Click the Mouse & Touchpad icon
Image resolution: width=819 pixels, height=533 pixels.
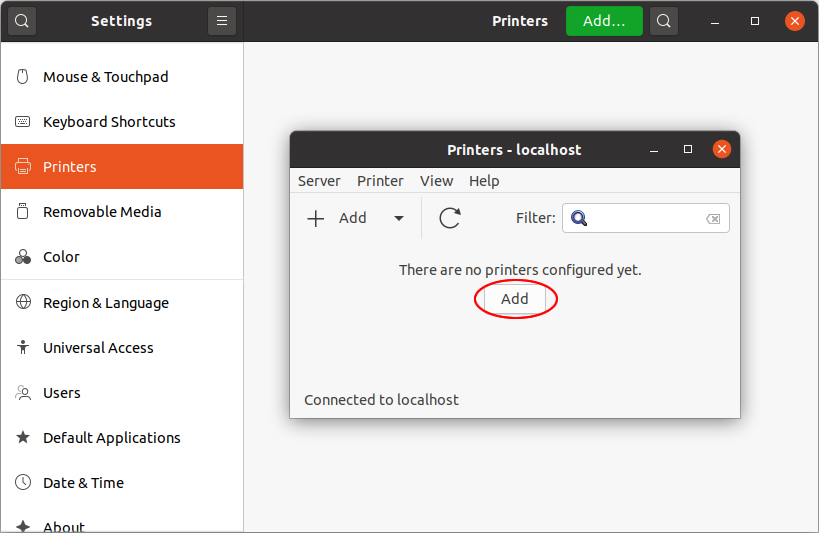point(22,77)
